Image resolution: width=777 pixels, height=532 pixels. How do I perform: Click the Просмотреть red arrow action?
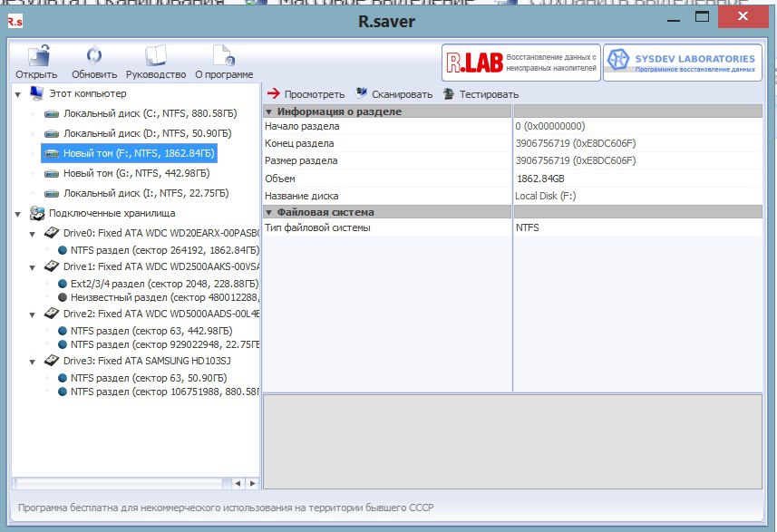coord(306,94)
